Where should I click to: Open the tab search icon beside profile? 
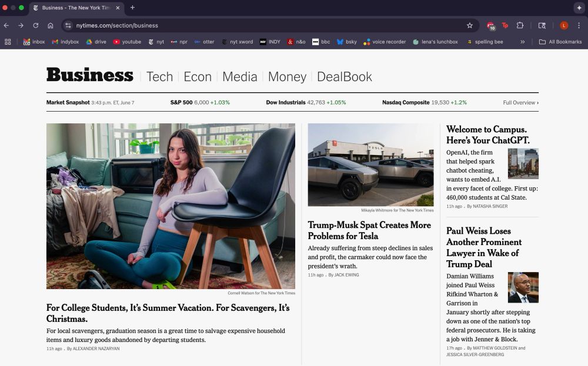click(x=542, y=25)
